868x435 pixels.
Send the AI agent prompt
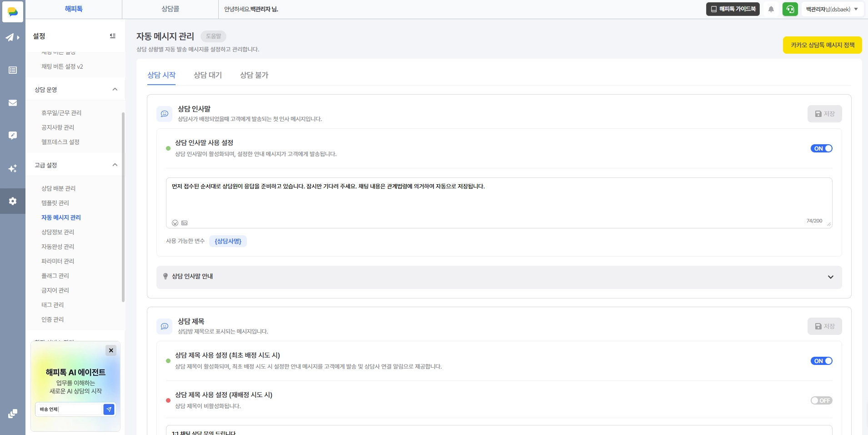[x=109, y=410]
